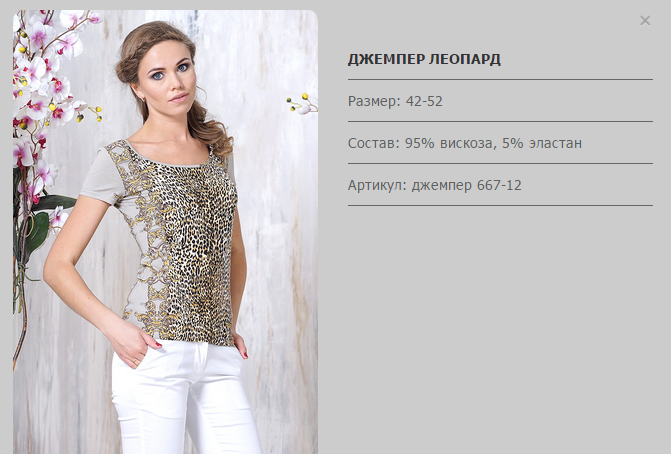
Task: Click the size range value 42-52
Action: pos(424,101)
